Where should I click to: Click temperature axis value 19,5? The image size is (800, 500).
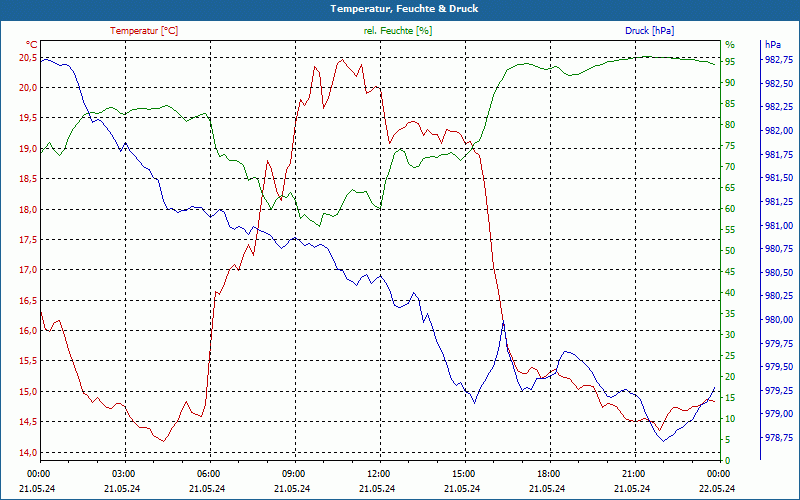click(x=28, y=118)
